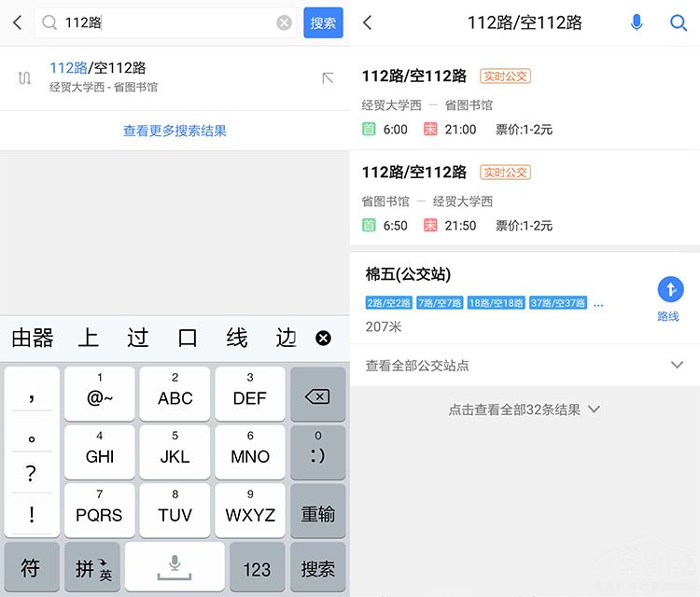Tap the fill-in arrow on the 112路 suggestion
The height and width of the screenshot is (597, 700).
(328, 78)
